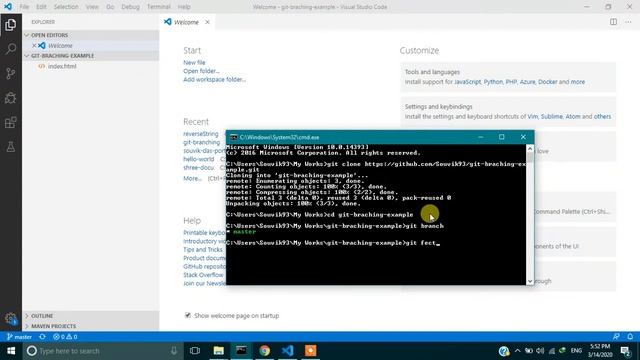Click the Python language link

click(493, 82)
